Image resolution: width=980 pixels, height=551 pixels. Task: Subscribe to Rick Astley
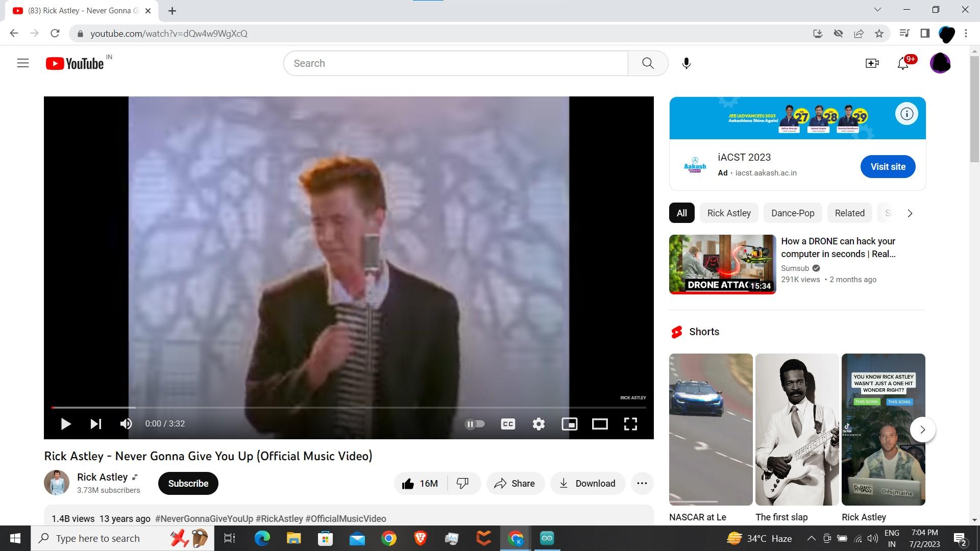click(x=188, y=483)
